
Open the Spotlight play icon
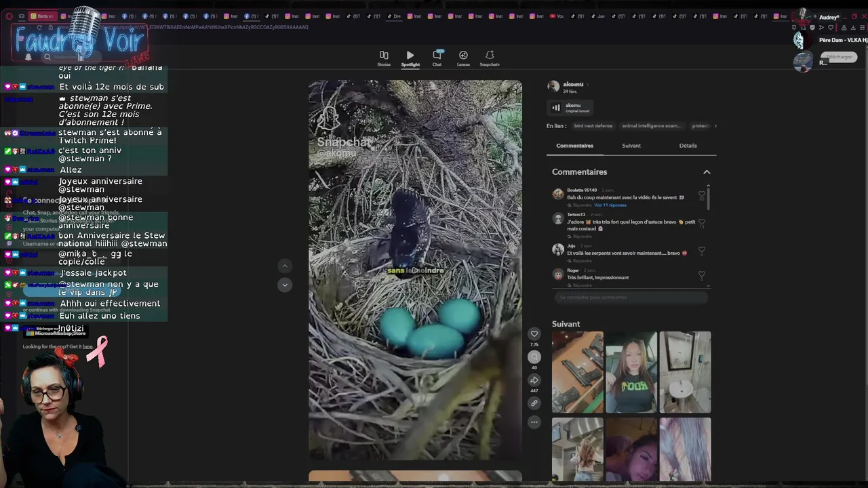pos(410,56)
